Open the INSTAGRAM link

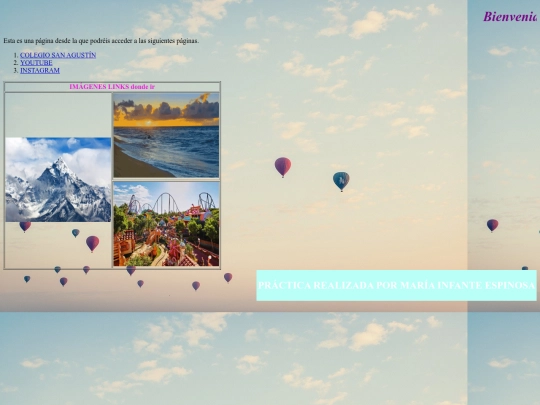point(40,70)
